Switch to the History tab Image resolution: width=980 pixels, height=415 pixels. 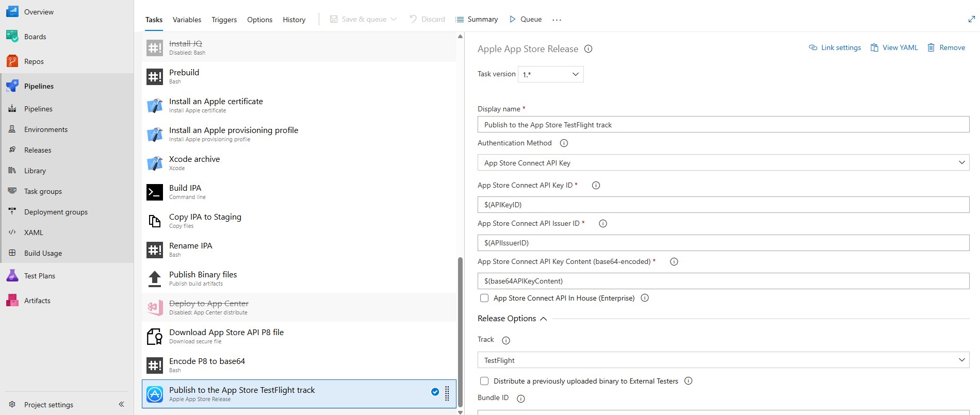pyautogui.click(x=294, y=20)
